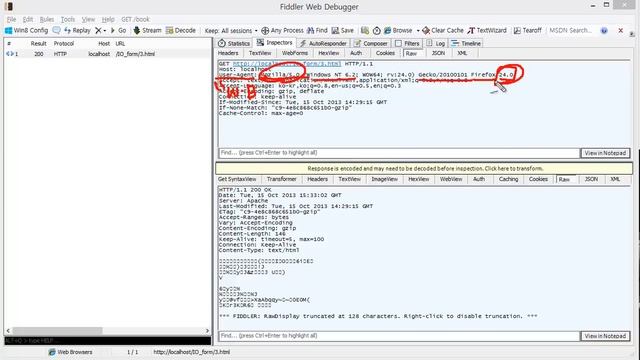This screenshot has width=640, height=360.
Task: Open the Rules menu
Action: [47, 19]
